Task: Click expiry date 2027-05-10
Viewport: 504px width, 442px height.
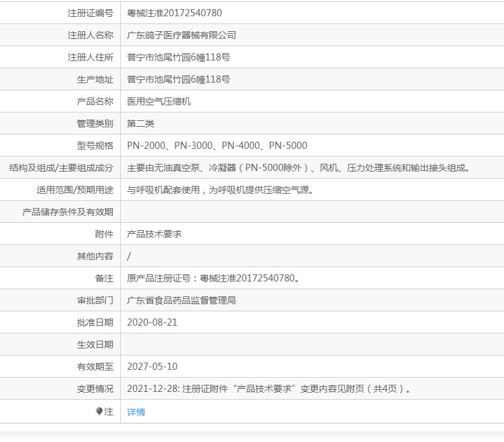Action: tap(152, 367)
